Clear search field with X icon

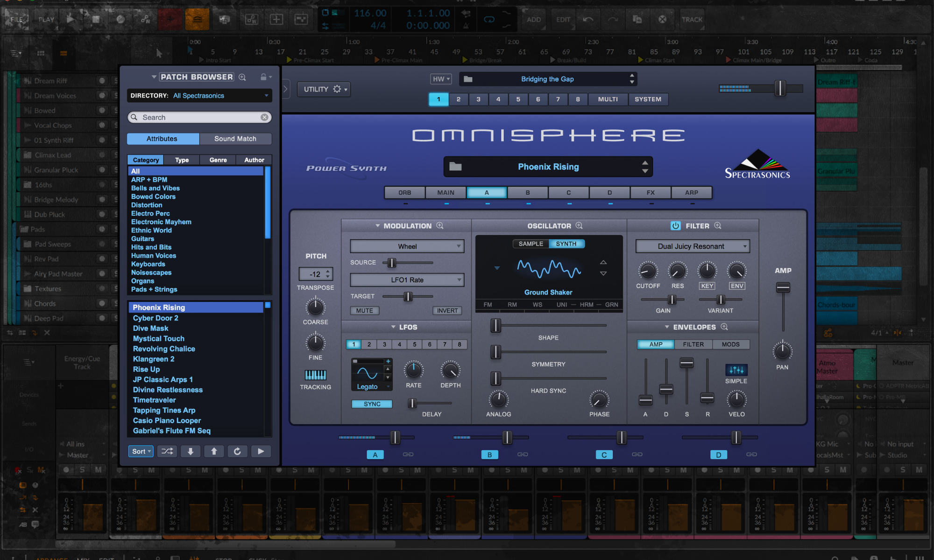pyautogui.click(x=264, y=117)
